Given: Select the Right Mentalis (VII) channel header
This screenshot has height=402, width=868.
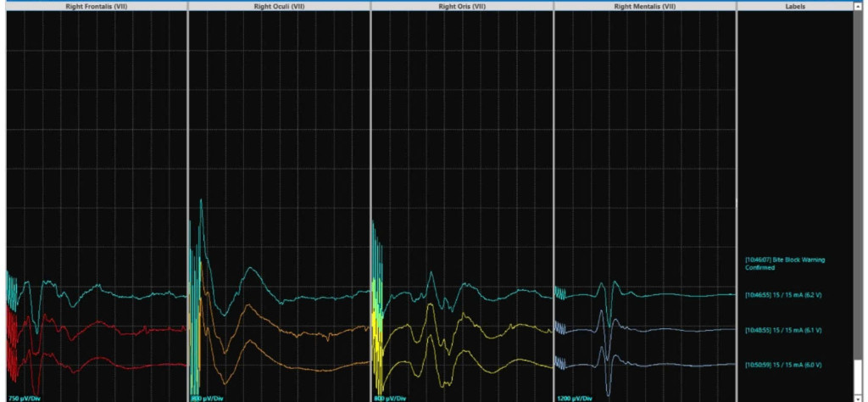Looking at the screenshot, I should point(645,7).
